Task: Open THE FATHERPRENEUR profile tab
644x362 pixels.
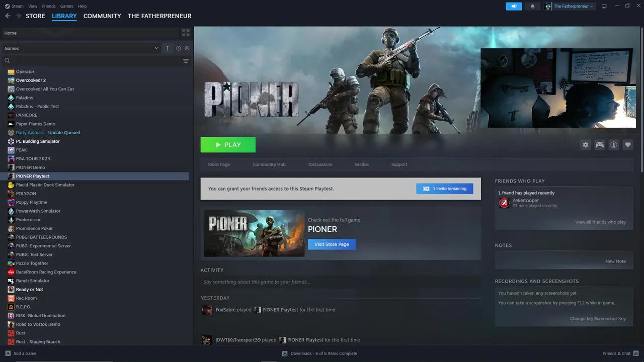Action: (x=159, y=16)
